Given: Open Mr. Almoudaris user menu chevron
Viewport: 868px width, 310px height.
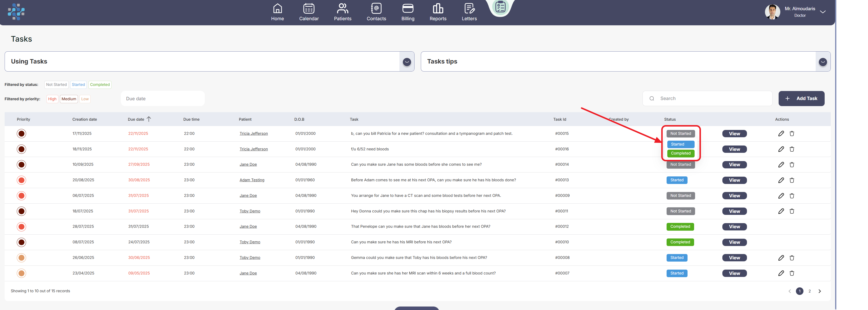Looking at the screenshot, I should click(x=822, y=12).
